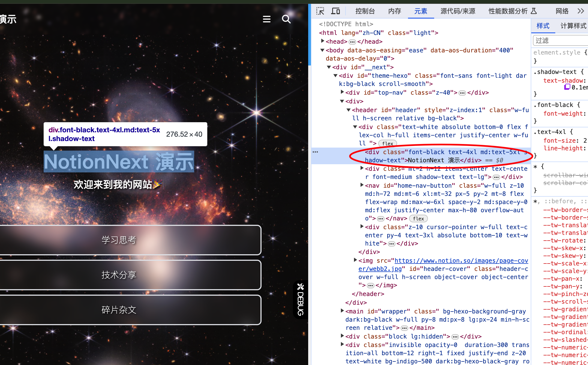Image resolution: width=588 pixels, height=365 pixels.
Task: Expand the div invisible opacity-0 node
Action: 342,344
